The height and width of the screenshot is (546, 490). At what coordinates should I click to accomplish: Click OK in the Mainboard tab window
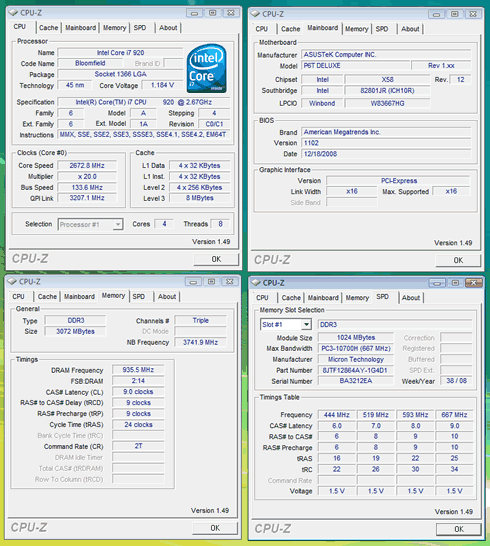coord(458,260)
